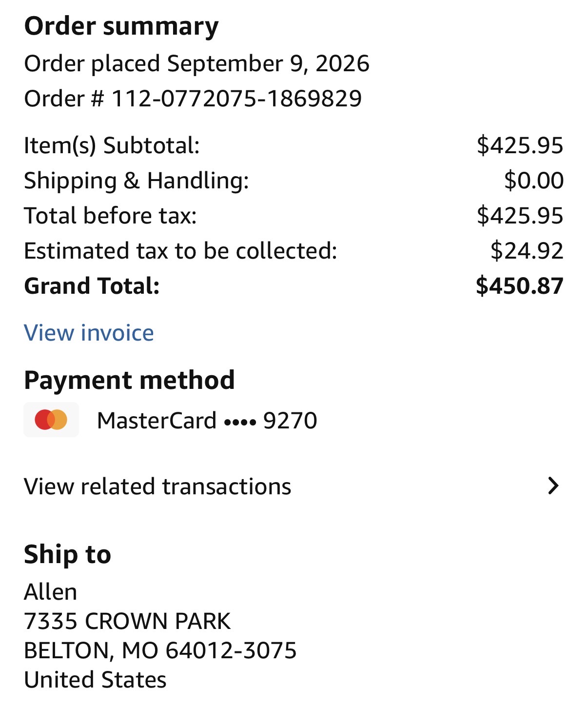Viewport: 588px width, 709px height.
Task: Click the Total before tax label
Action: (110, 216)
